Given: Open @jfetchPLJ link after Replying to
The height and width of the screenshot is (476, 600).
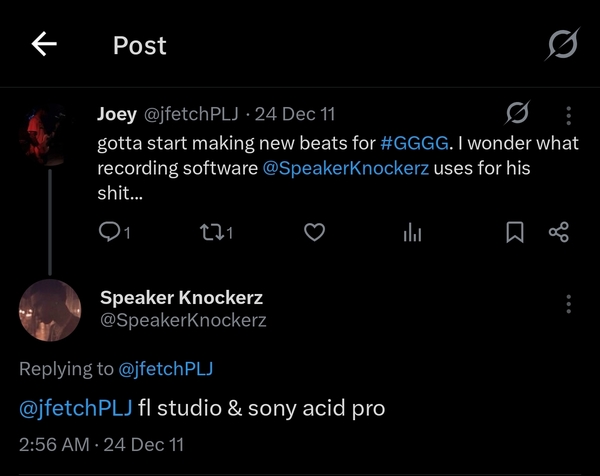Looking at the screenshot, I should [165, 369].
